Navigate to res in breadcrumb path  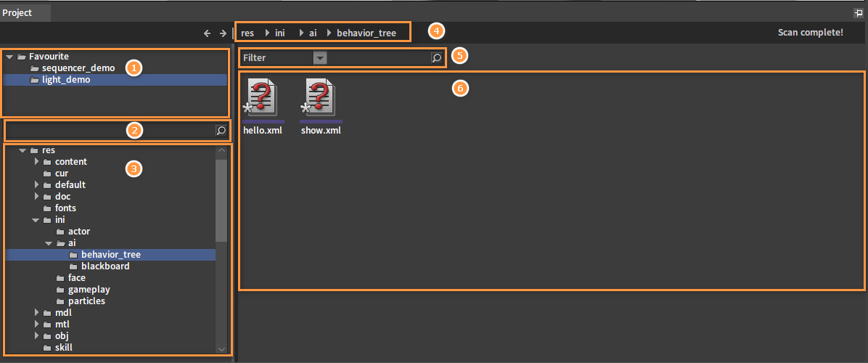247,33
